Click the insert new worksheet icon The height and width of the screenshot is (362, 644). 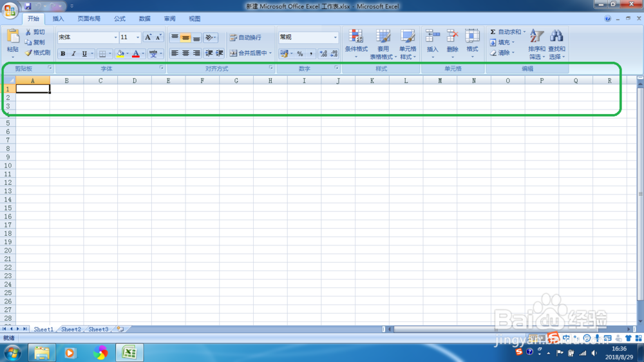(120, 329)
